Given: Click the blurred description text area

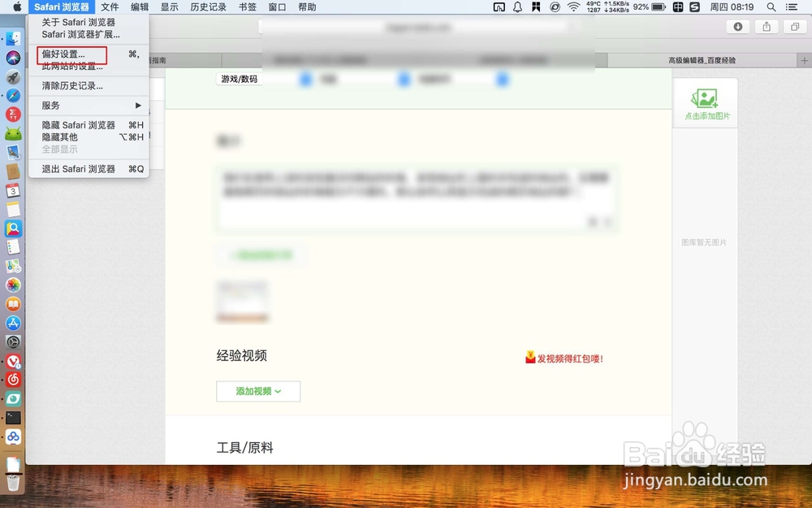Looking at the screenshot, I should coord(417,198).
